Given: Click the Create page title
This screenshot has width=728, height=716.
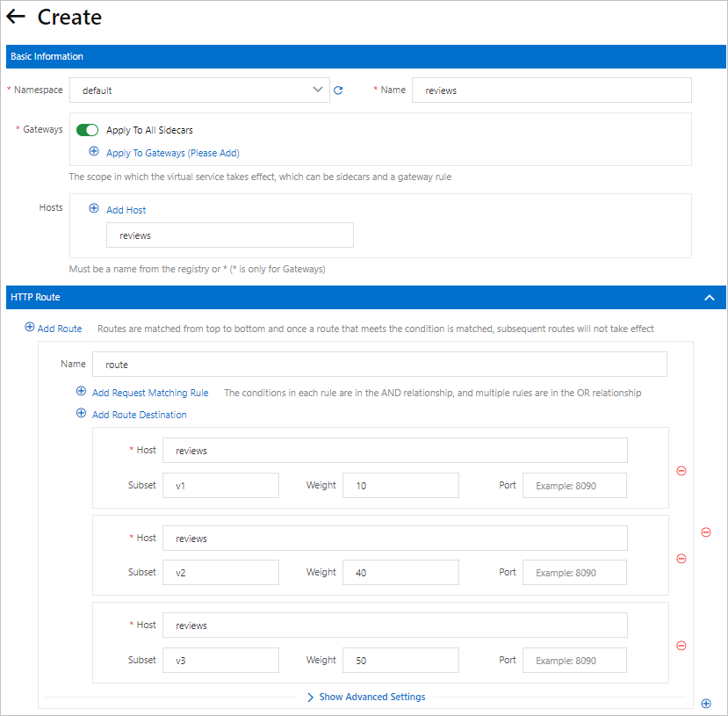Looking at the screenshot, I should click(x=69, y=18).
